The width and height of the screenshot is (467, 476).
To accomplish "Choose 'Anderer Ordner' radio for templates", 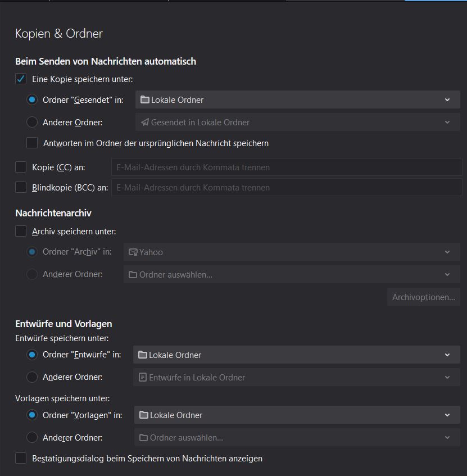I will pos(32,437).
